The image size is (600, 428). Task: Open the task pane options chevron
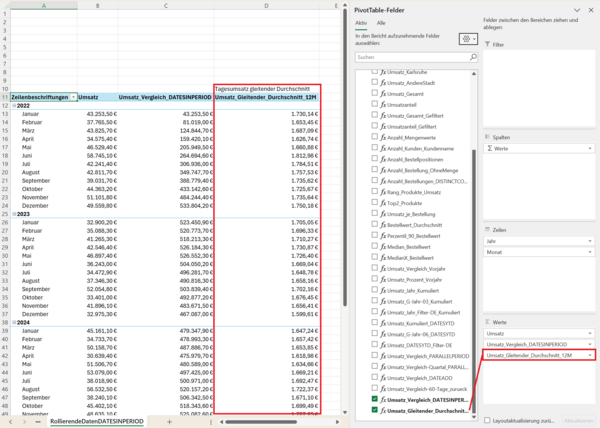[x=576, y=9]
